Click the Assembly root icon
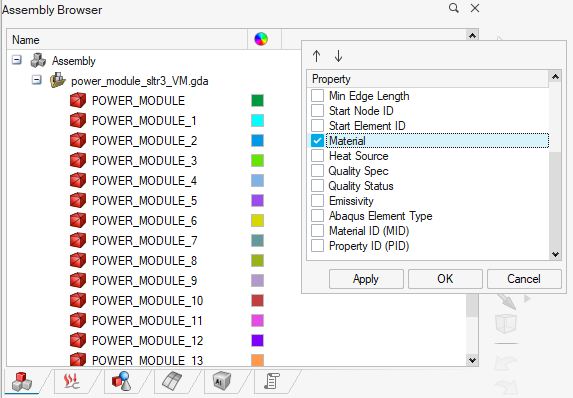 click(38, 60)
